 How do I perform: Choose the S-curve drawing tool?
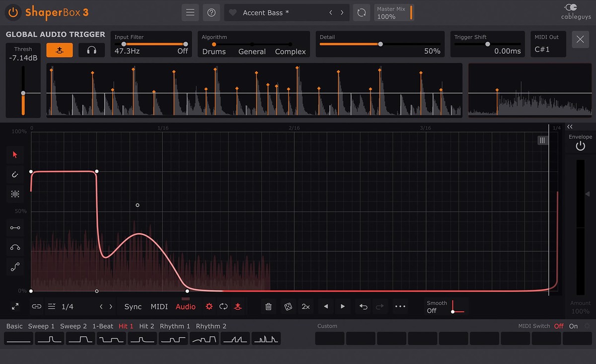pyautogui.click(x=15, y=266)
